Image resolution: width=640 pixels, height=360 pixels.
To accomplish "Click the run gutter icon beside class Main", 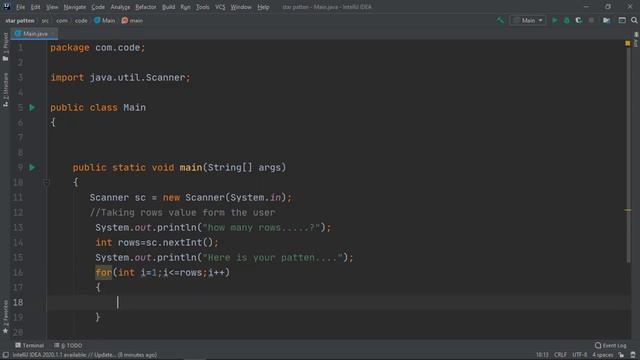I will (32, 108).
